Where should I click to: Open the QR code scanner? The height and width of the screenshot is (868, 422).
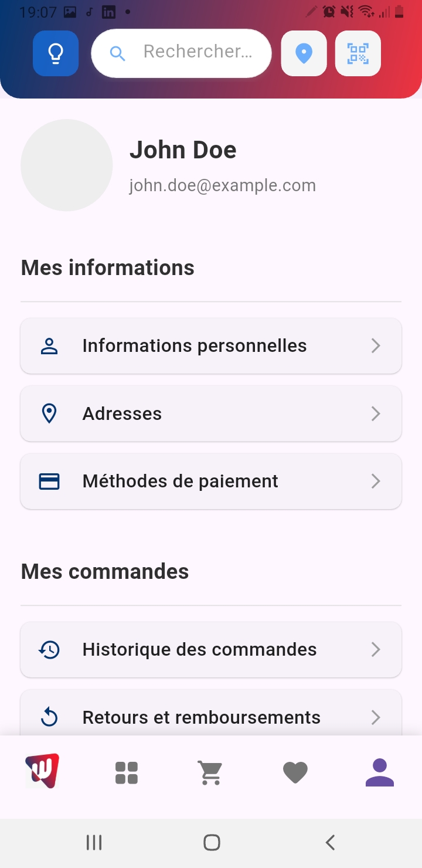tap(358, 53)
